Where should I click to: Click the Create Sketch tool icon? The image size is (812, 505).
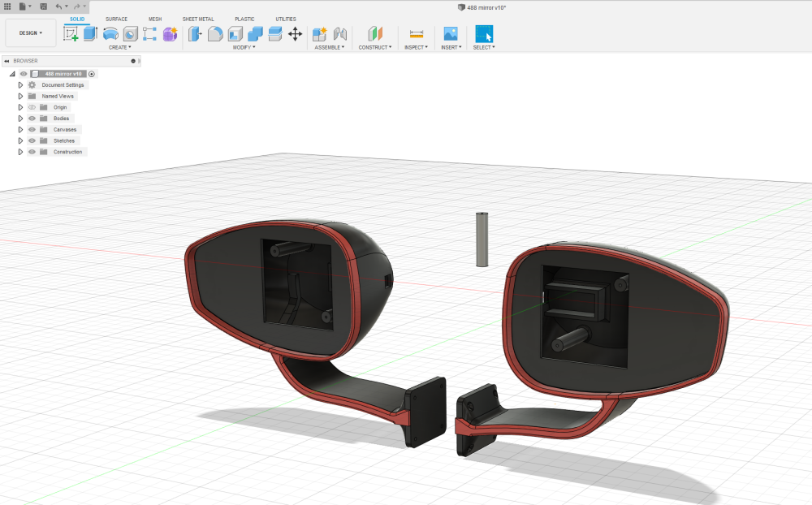pos(71,34)
